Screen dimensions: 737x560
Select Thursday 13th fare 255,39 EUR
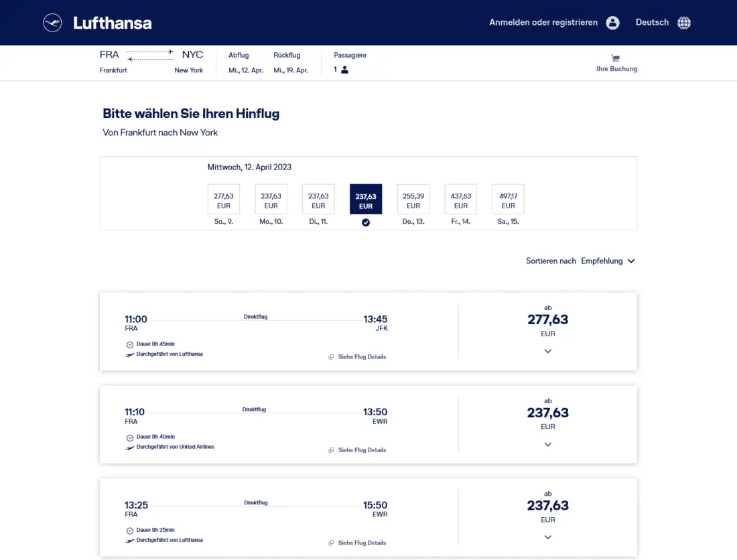[x=413, y=200]
